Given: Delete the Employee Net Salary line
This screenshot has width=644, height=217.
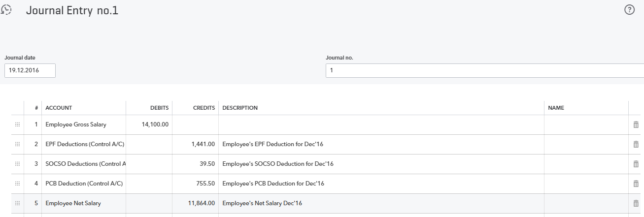Looking at the screenshot, I should point(636,203).
